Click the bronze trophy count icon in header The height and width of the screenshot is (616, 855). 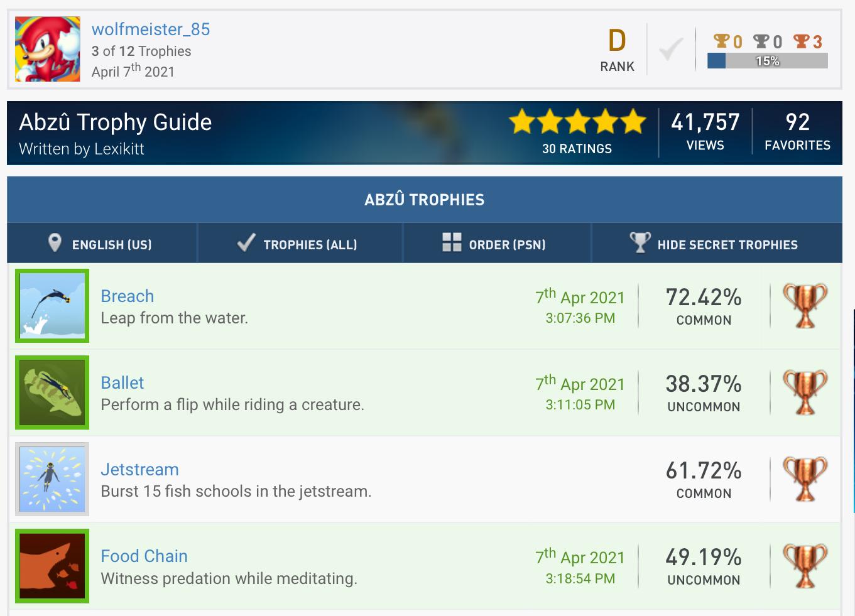pyautogui.click(x=801, y=41)
